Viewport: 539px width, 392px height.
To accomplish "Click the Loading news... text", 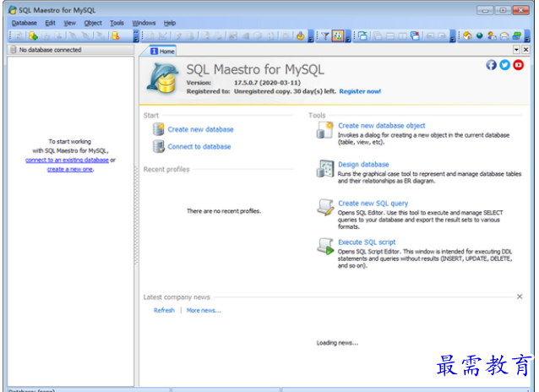I will pos(337,343).
